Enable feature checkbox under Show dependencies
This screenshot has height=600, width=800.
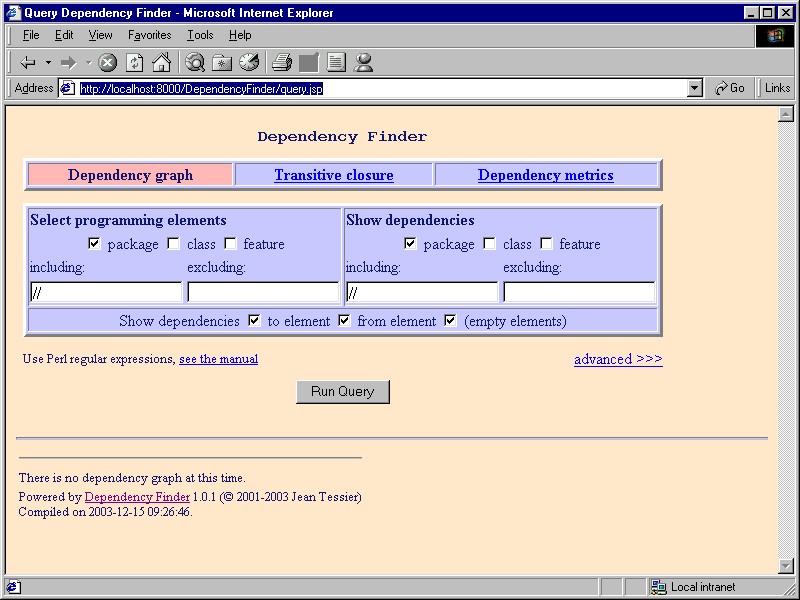(x=547, y=244)
